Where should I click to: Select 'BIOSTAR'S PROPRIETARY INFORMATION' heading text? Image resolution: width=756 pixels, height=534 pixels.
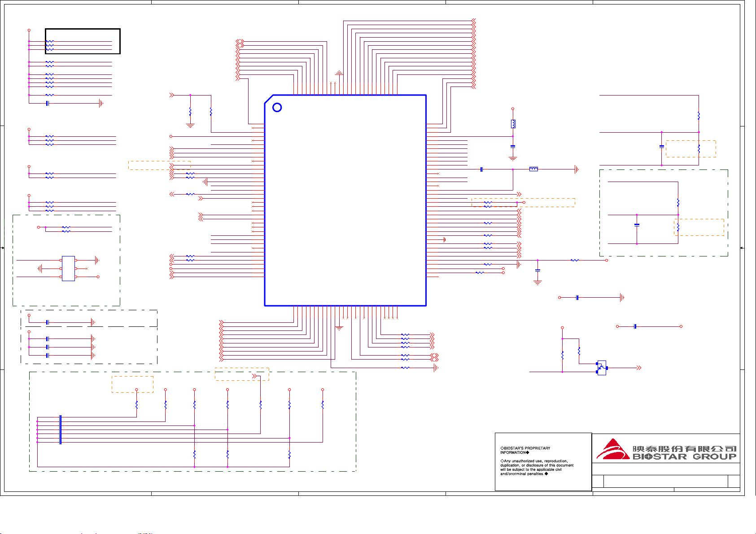point(525,450)
